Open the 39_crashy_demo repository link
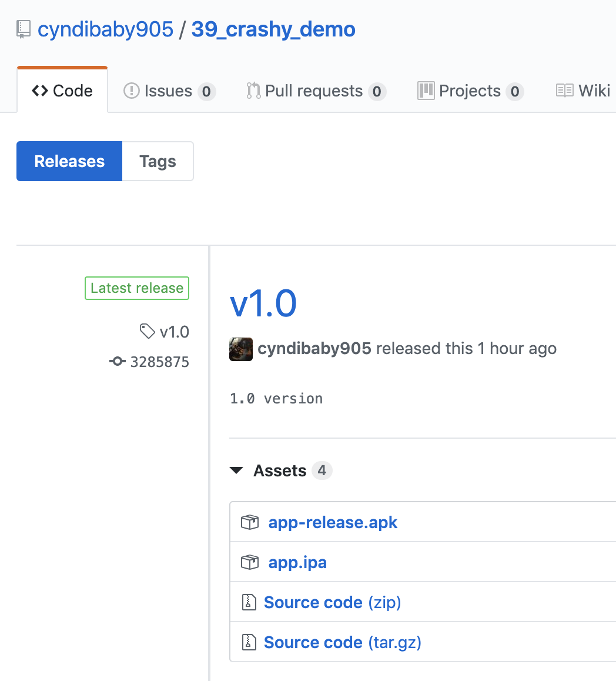Image resolution: width=616 pixels, height=681 pixels. (273, 29)
